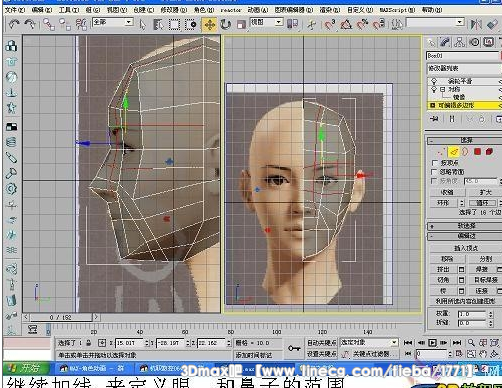The image size is (502, 388).
Task: Click the 分割 (Split) button
Action: pyautogui.click(x=485, y=259)
